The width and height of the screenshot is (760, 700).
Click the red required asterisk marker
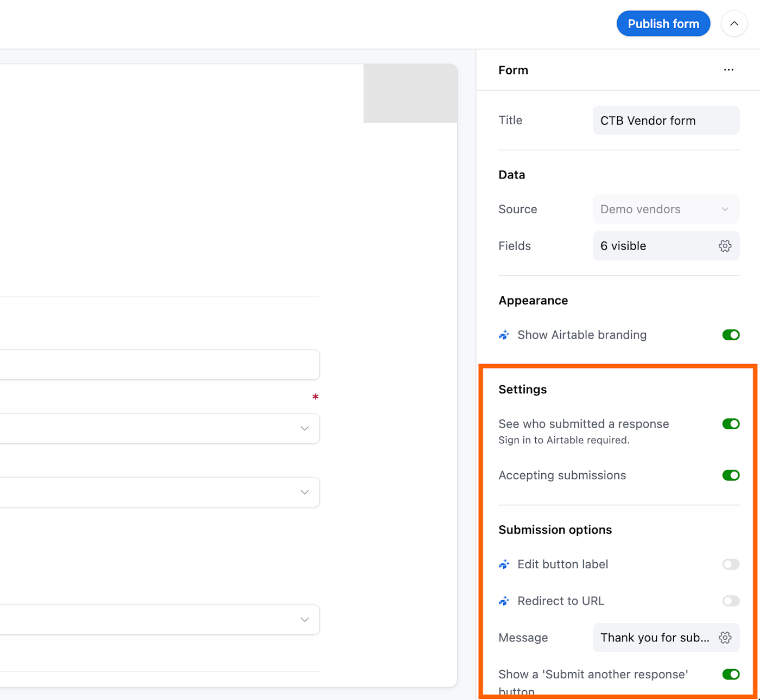(x=315, y=397)
